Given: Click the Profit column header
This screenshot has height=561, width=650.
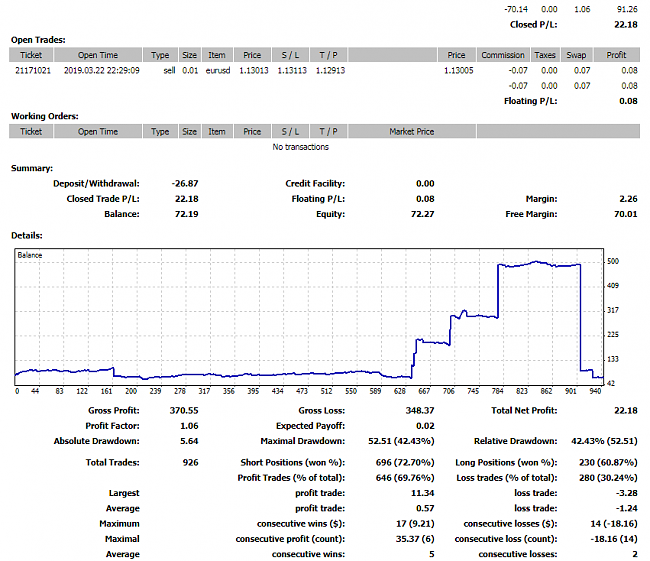Looking at the screenshot, I should (616, 55).
